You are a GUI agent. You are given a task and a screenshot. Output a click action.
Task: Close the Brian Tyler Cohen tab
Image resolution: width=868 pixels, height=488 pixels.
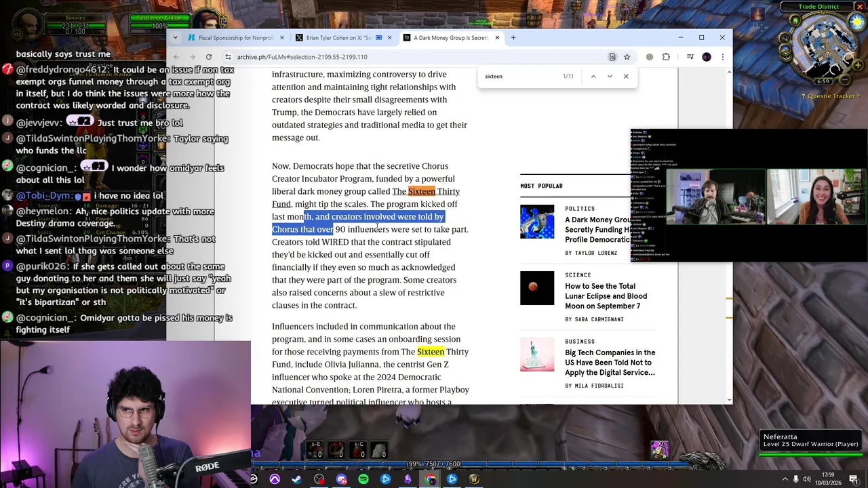(389, 38)
